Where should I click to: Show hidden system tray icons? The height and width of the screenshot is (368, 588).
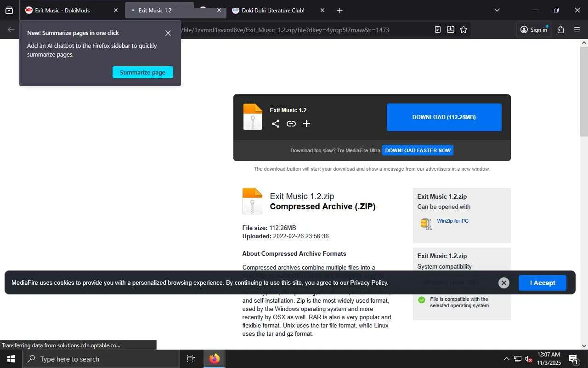click(x=507, y=359)
